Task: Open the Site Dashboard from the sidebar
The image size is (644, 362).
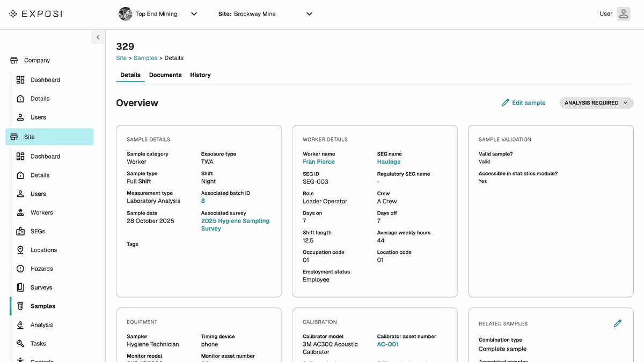Action: (45, 156)
